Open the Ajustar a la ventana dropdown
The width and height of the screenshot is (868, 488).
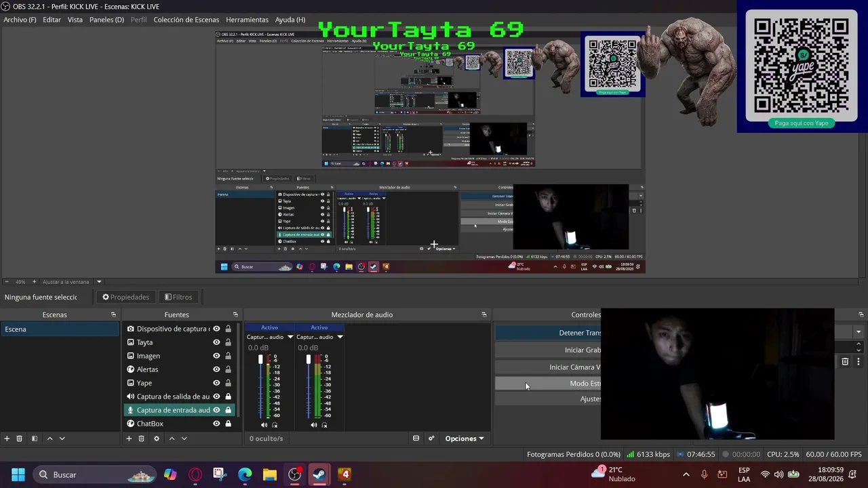(x=99, y=282)
